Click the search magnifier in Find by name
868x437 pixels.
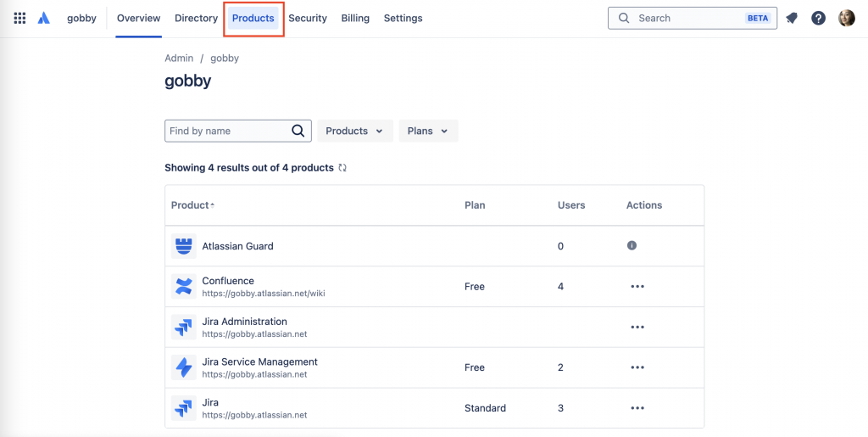[298, 131]
